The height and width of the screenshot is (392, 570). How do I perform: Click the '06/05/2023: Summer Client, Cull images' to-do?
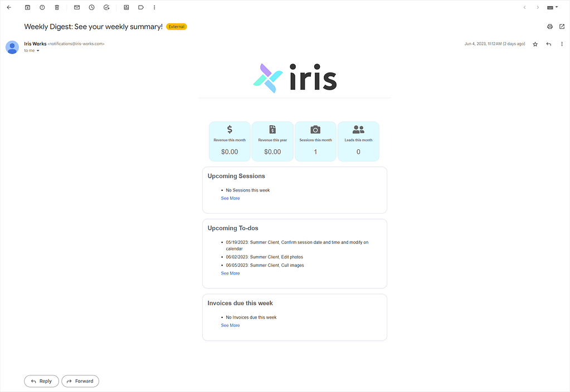tap(265, 266)
